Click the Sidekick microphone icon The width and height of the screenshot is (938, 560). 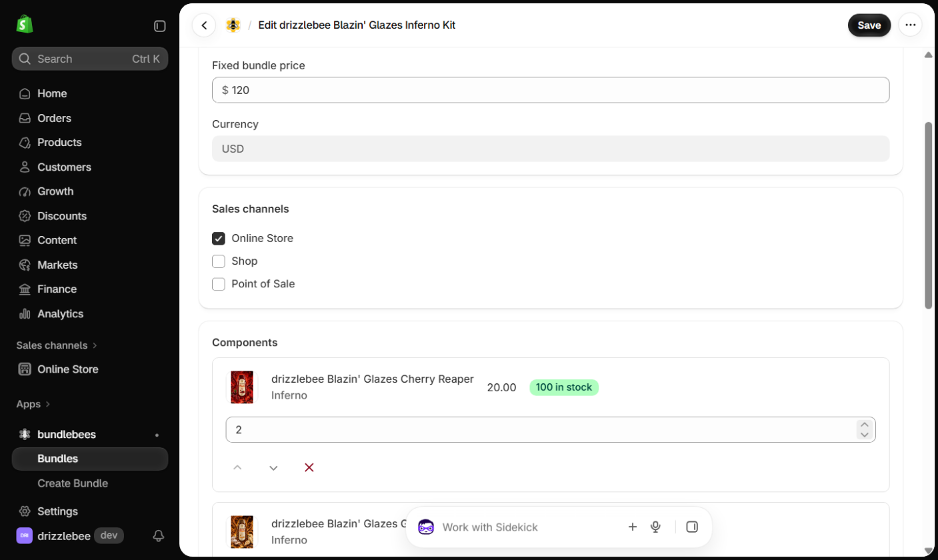pyautogui.click(x=655, y=527)
